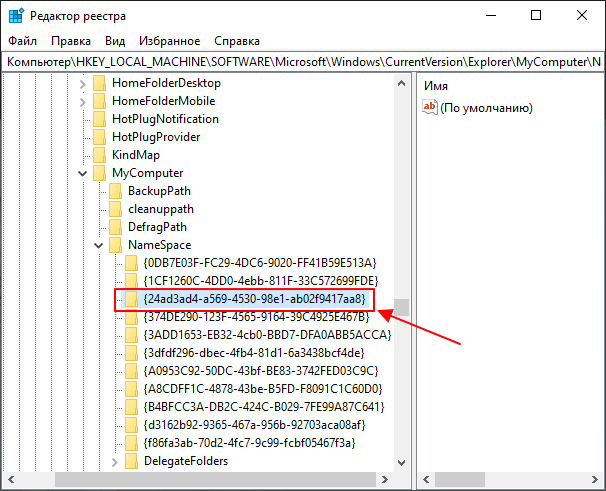Click the KindMap folder icon
Screen dimensions: 606x491
[x=99, y=155]
